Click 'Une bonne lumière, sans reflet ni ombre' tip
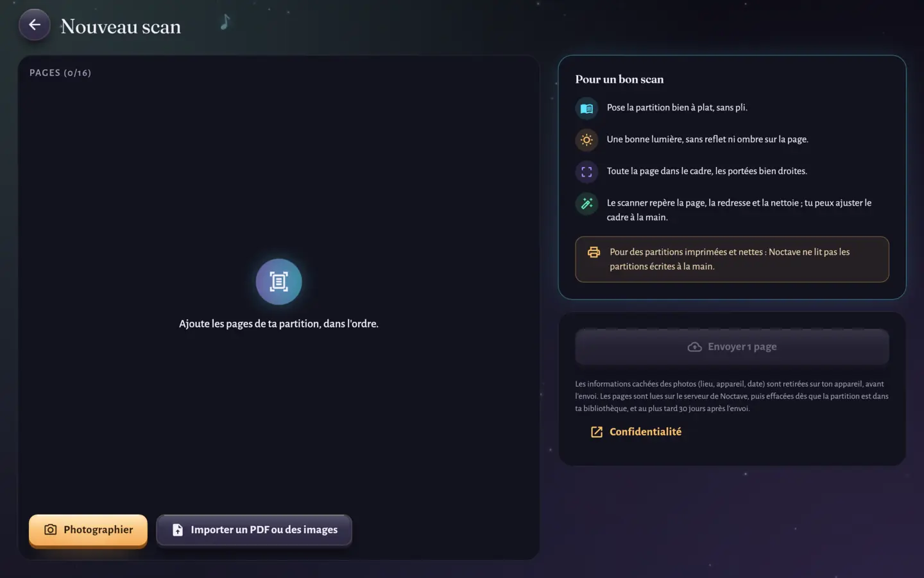Screen dimensions: 924x578 [707, 139]
